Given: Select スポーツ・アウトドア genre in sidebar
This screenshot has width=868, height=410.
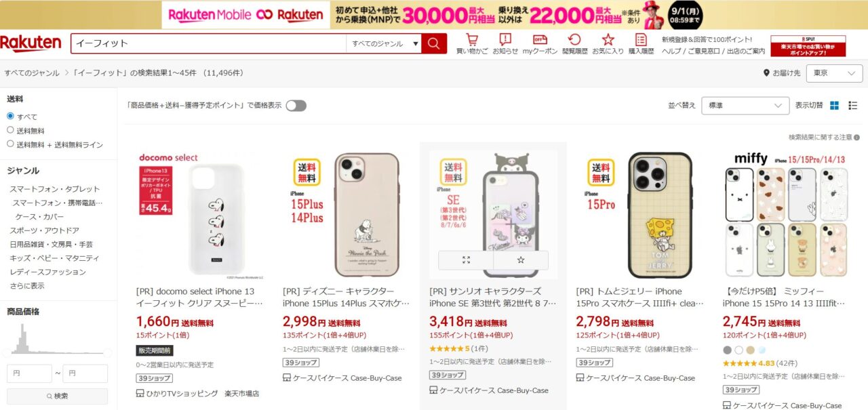Looking at the screenshot, I should click(44, 230).
